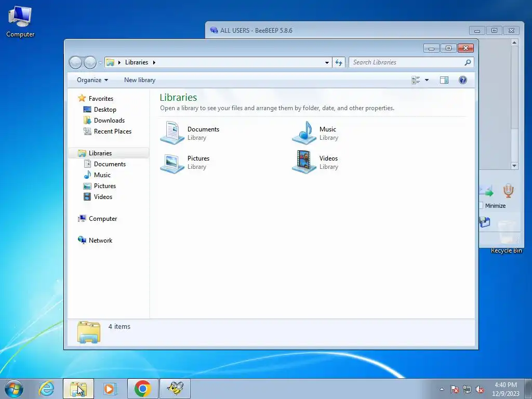Select Favorites star in navigation pane

pyautogui.click(x=82, y=98)
